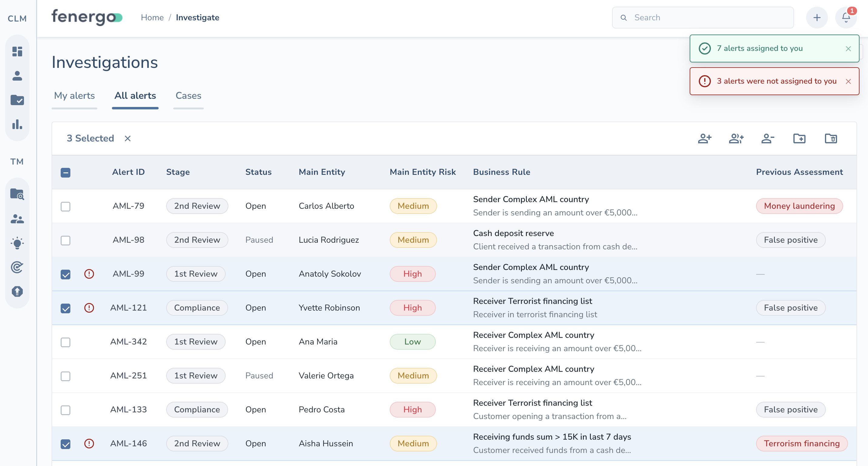The height and width of the screenshot is (466, 868).
Task: Click the assign-to-me person plus icon
Action: (x=705, y=138)
